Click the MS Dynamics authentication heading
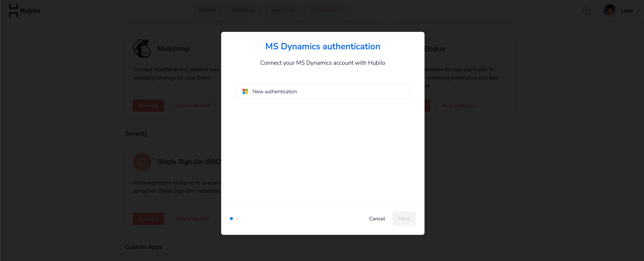This screenshot has width=644, height=261. [x=323, y=46]
